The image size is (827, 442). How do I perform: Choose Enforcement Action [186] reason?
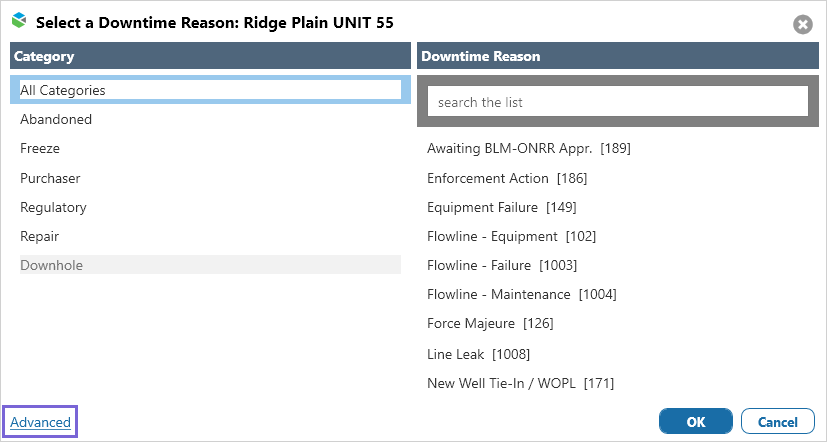[x=507, y=178]
